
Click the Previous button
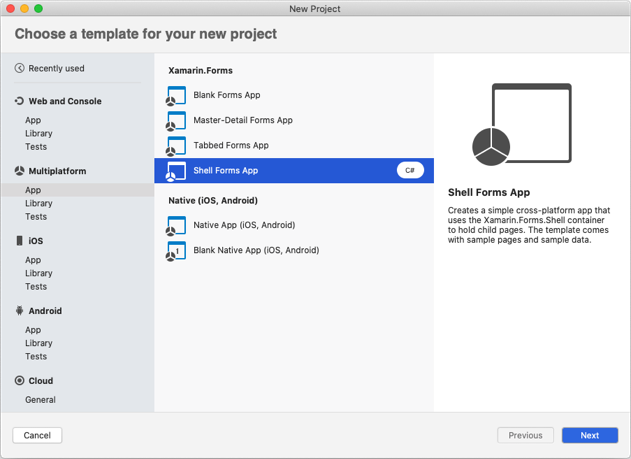(x=525, y=436)
